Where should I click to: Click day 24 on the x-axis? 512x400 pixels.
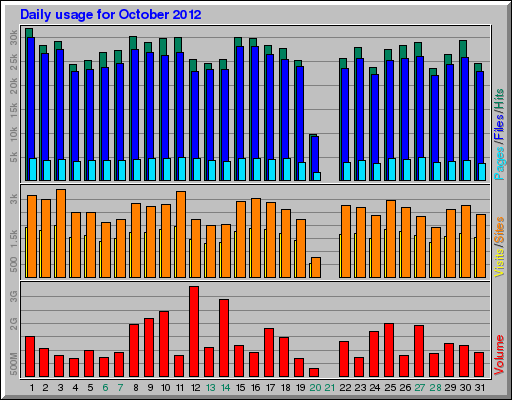[375, 388]
